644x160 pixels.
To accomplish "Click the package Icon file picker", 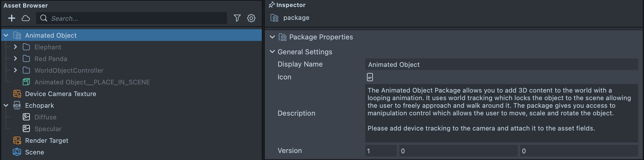I will [x=370, y=77].
